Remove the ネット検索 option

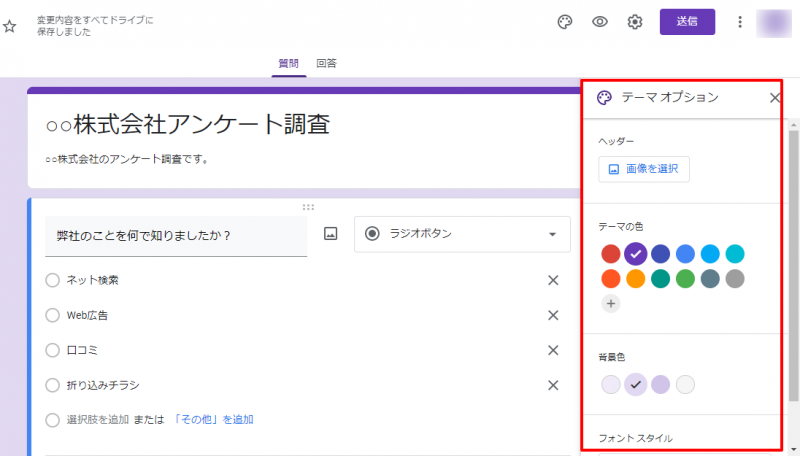click(552, 280)
